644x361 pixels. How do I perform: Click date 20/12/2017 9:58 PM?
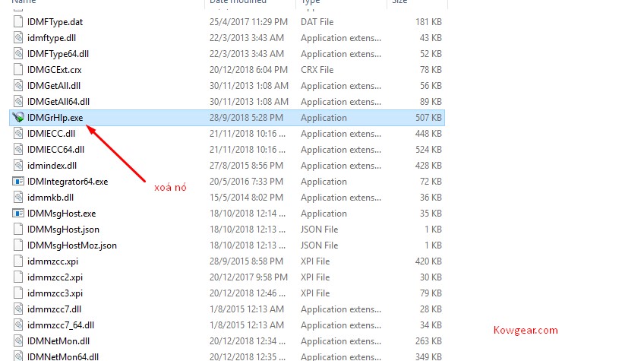point(248,277)
